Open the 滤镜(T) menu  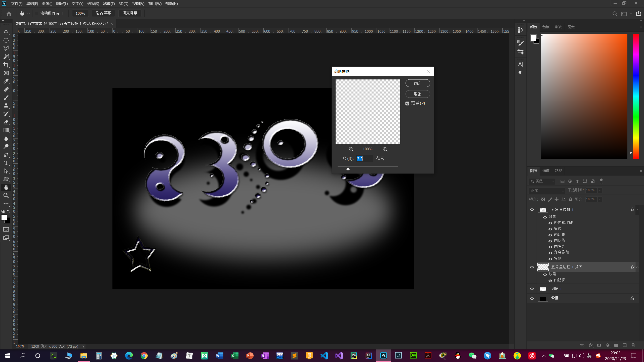(109, 4)
